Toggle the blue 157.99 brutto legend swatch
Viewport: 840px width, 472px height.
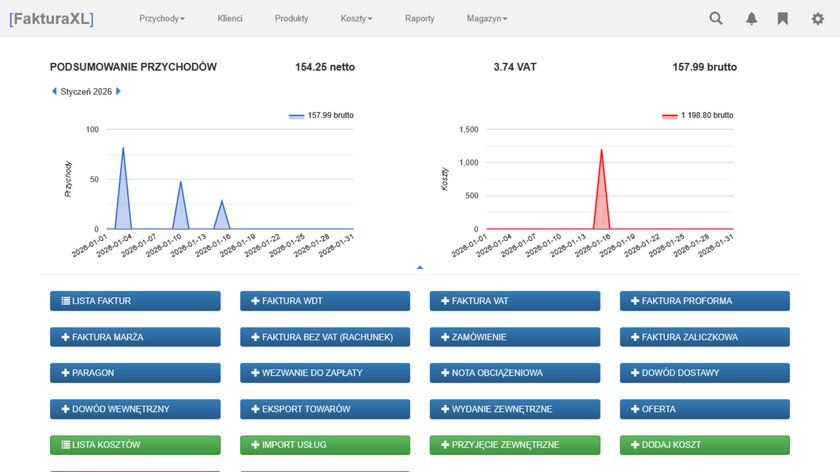(x=296, y=116)
